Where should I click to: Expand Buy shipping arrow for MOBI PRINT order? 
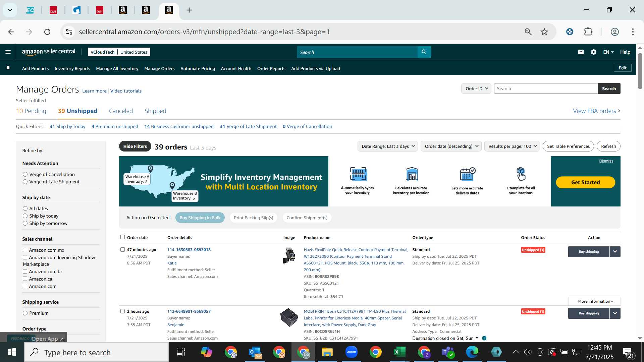615,313
